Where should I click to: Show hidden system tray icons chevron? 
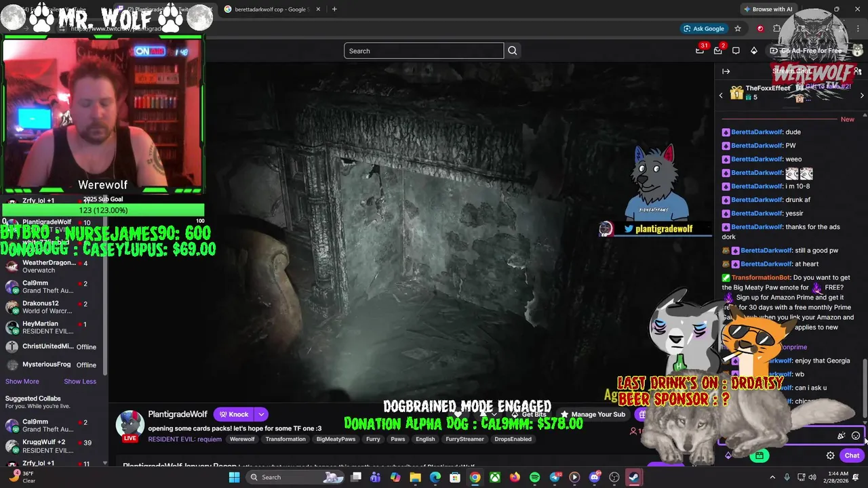tap(772, 477)
